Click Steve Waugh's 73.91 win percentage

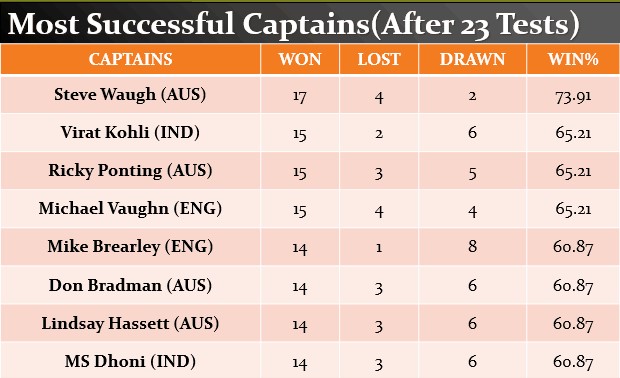tap(573, 96)
